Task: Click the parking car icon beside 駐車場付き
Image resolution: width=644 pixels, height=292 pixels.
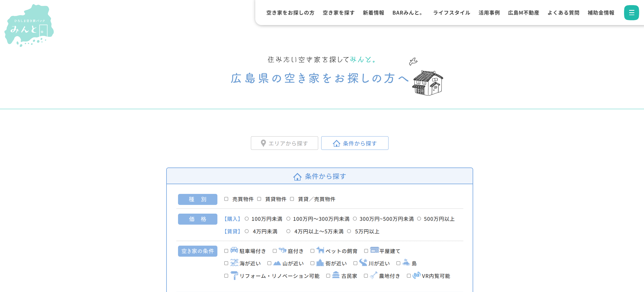Action: click(234, 251)
